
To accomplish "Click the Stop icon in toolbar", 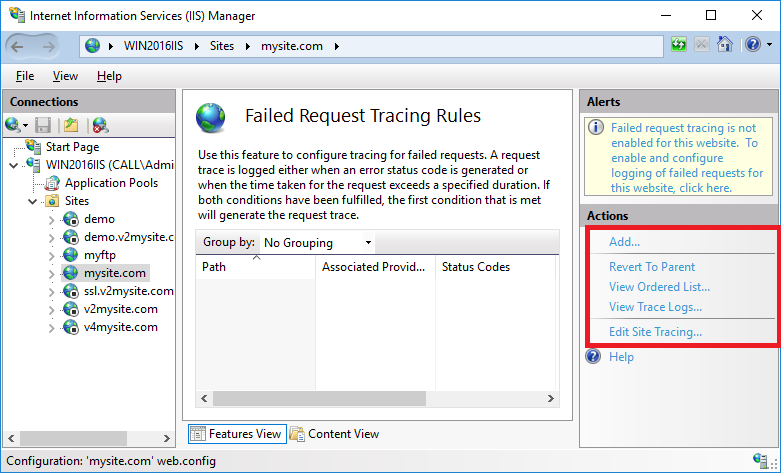I will point(701,45).
